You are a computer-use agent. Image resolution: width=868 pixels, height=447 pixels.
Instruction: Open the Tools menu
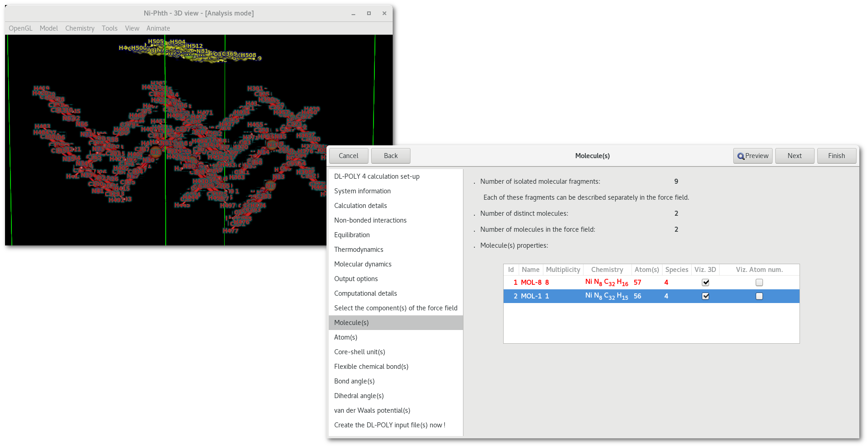(110, 28)
